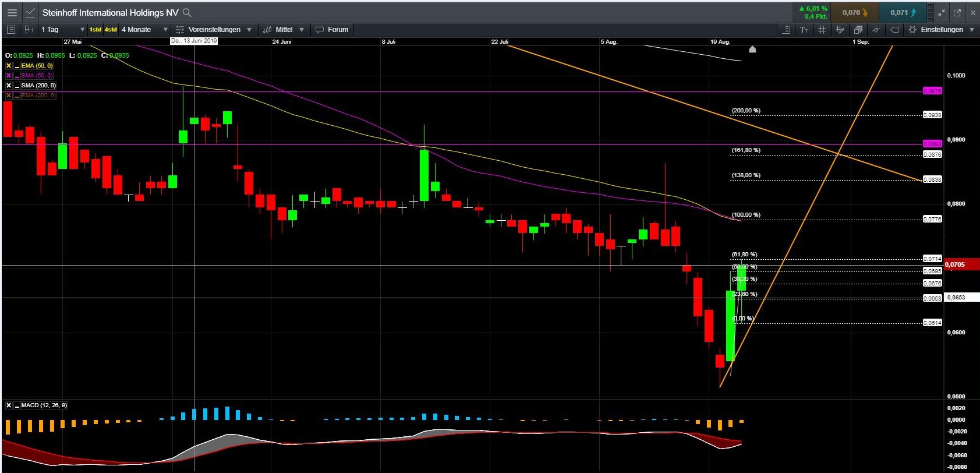This screenshot has width=980, height=473.
Task: Click the Mittel menu label
Action: pos(284,29)
